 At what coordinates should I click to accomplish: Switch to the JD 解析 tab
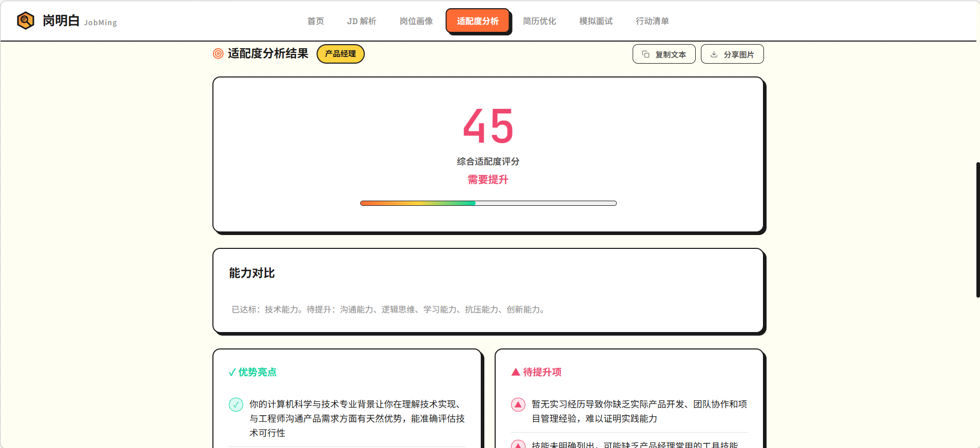(361, 21)
